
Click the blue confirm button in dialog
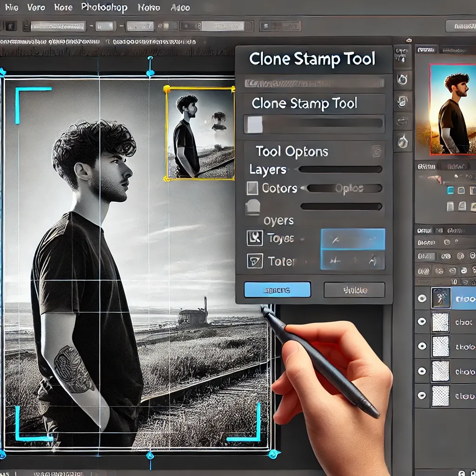click(277, 290)
